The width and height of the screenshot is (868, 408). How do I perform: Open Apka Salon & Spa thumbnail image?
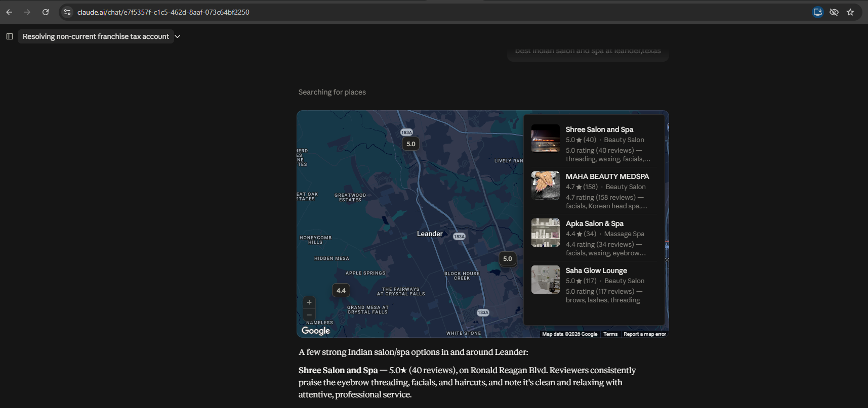click(x=546, y=233)
